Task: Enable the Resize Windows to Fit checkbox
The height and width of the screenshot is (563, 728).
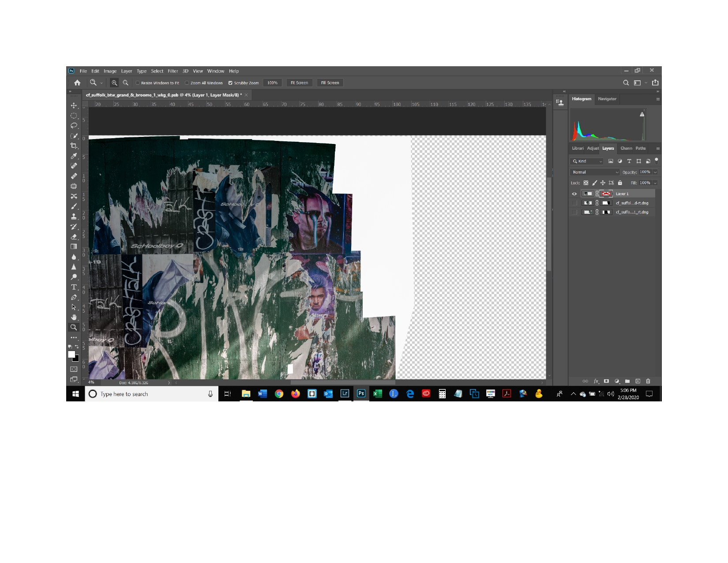Action: point(138,83)
